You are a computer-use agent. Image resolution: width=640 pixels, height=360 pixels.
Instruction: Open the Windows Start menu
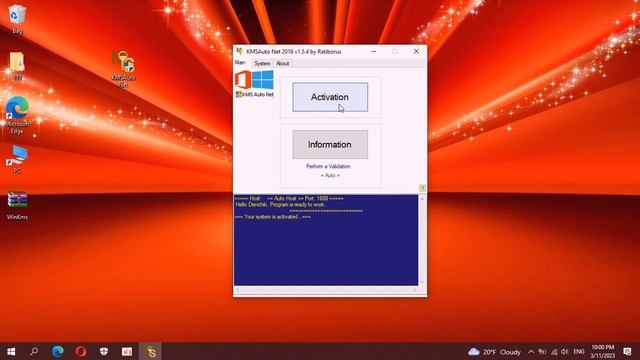click(x=11, y=351)
